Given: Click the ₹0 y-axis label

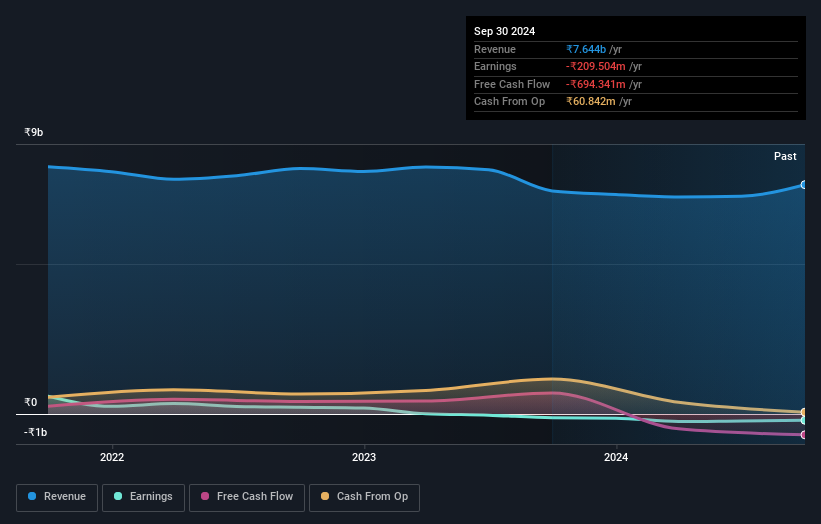Looking at the screenshot, I should click(31, 402).
